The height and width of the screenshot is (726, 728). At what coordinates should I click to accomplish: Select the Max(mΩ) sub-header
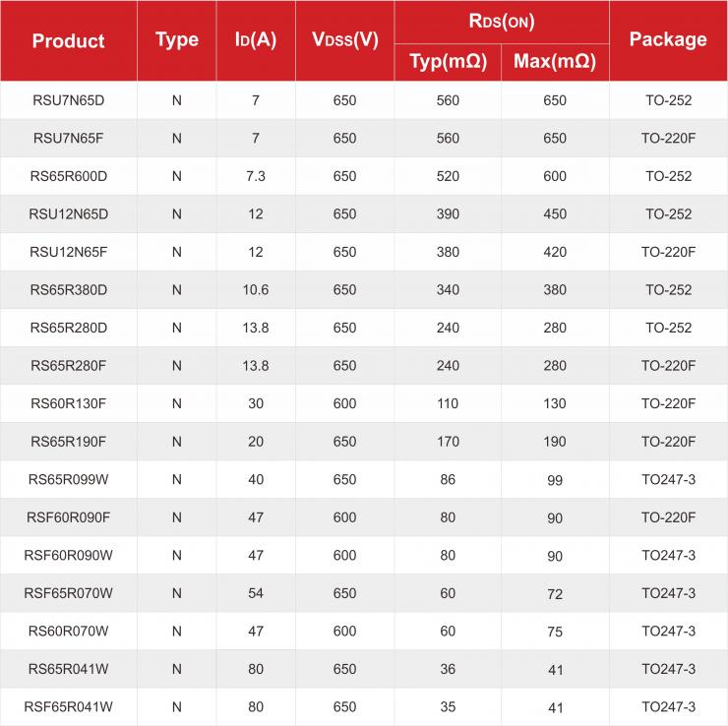pos(555,62)
